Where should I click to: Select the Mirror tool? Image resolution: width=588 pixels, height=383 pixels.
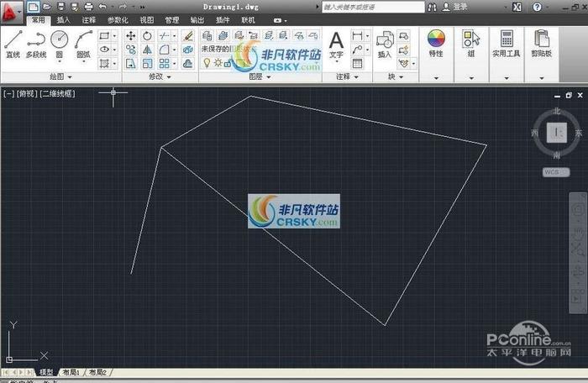click(147, 50)
